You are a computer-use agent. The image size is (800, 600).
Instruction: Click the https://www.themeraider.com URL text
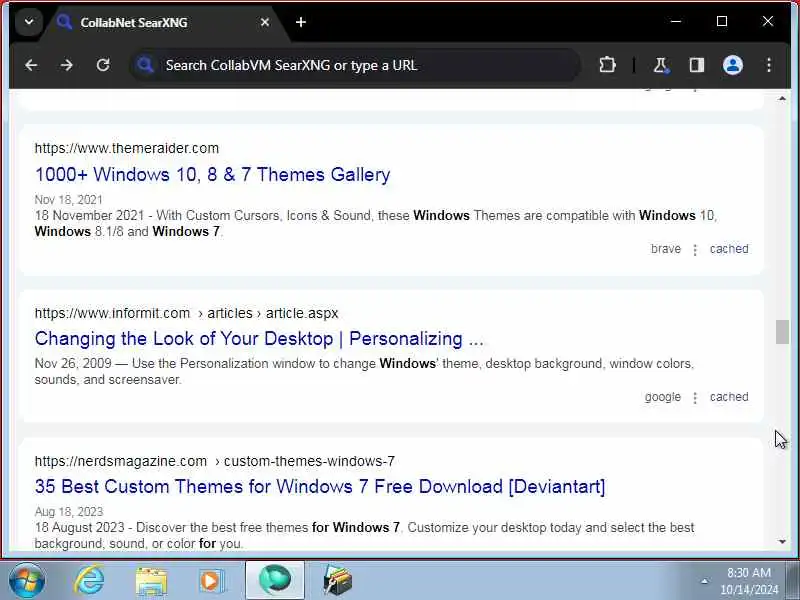pyautogui.click(x=127, y=148)
